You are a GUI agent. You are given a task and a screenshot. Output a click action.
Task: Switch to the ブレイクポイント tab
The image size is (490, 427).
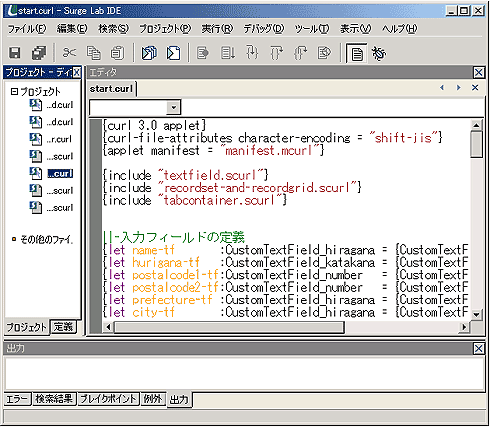point(108,399)
